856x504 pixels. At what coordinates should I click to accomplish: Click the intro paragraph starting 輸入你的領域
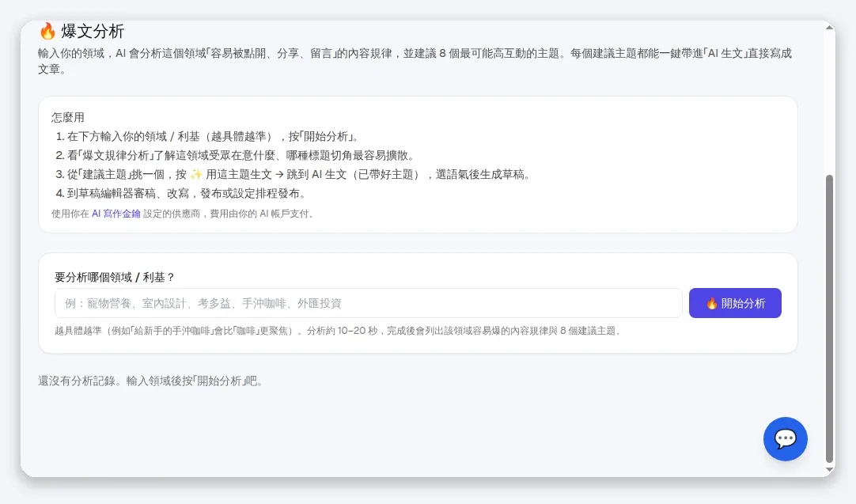tap(415, 61)
